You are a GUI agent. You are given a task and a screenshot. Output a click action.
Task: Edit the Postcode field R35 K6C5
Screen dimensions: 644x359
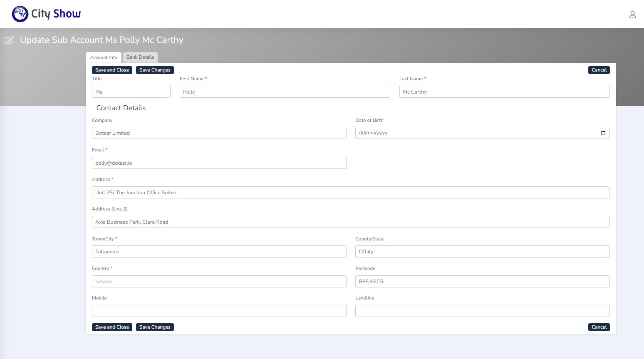coord(482,282)
